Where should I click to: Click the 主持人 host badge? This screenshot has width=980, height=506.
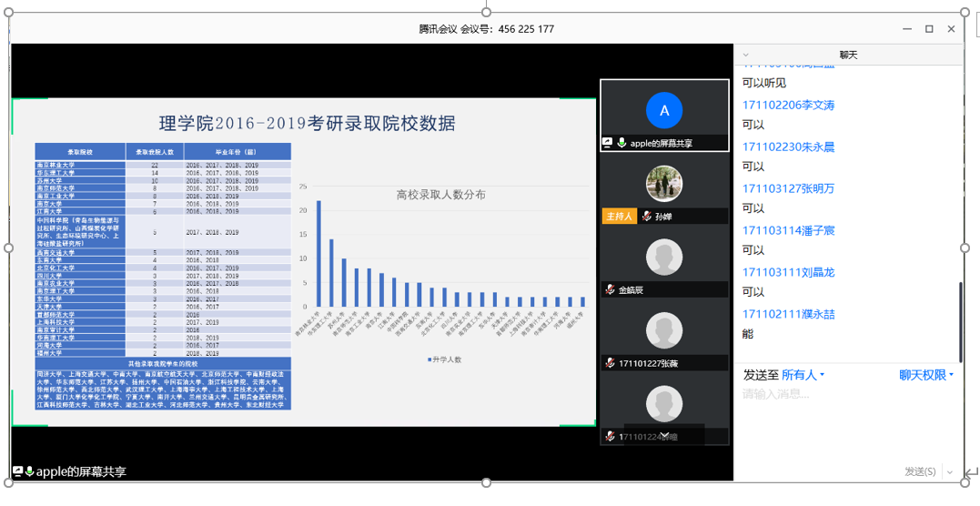click(619, 217)
